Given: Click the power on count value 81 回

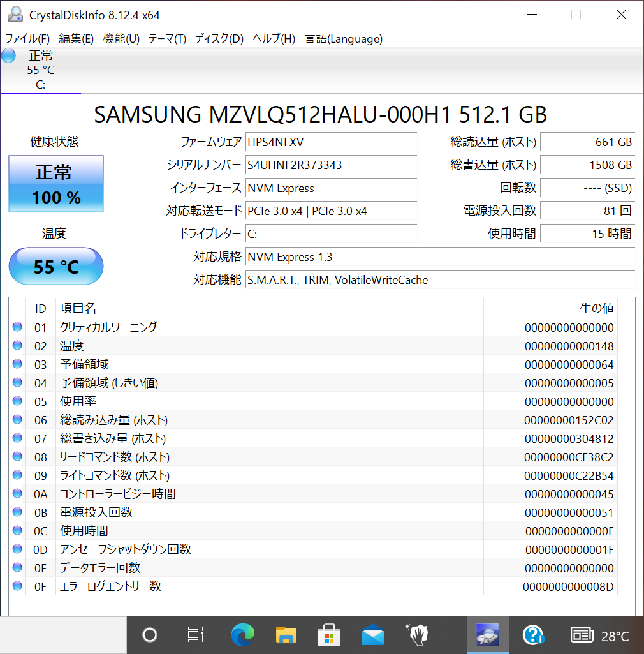Looking at the screenshot, I should tap(588, 211).
